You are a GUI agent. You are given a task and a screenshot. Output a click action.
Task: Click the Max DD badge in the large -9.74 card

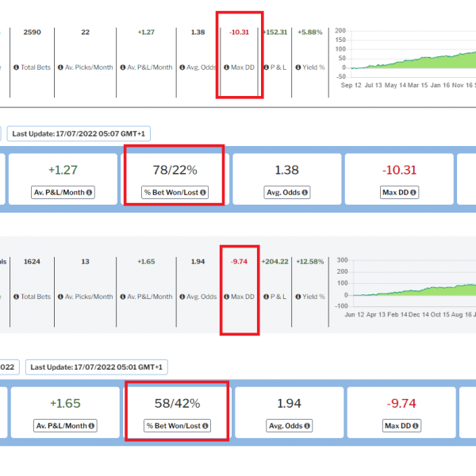point(401,425)
